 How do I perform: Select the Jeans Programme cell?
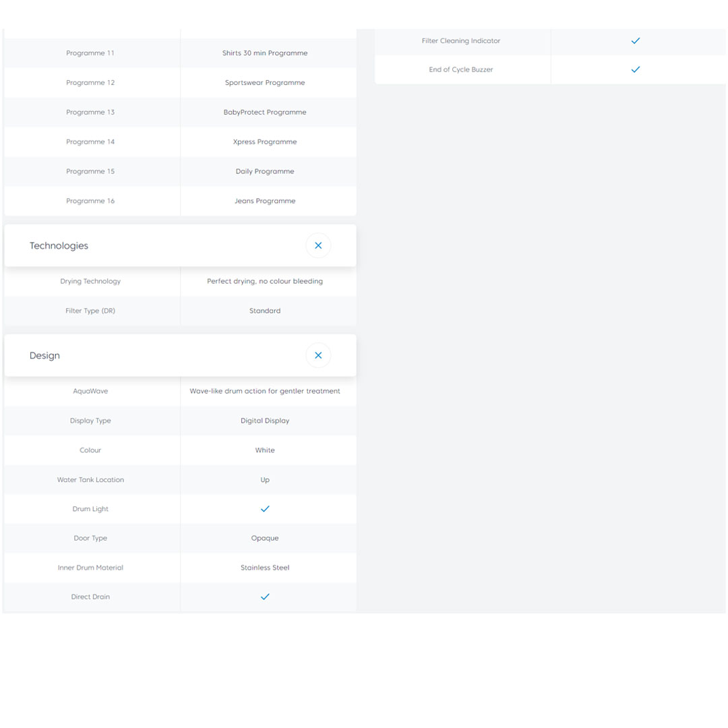(265, 201)
